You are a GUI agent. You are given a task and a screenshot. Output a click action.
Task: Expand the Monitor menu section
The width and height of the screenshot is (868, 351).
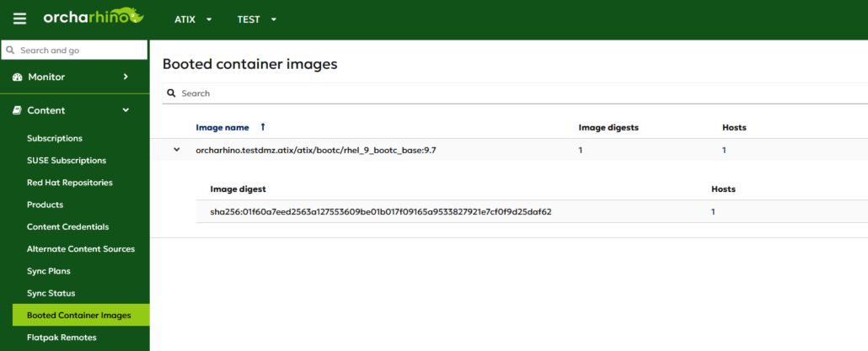[x=126, y=77]
